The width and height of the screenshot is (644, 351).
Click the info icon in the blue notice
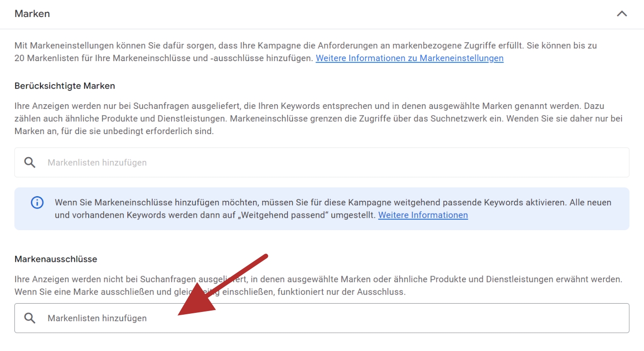pos(37,203)
